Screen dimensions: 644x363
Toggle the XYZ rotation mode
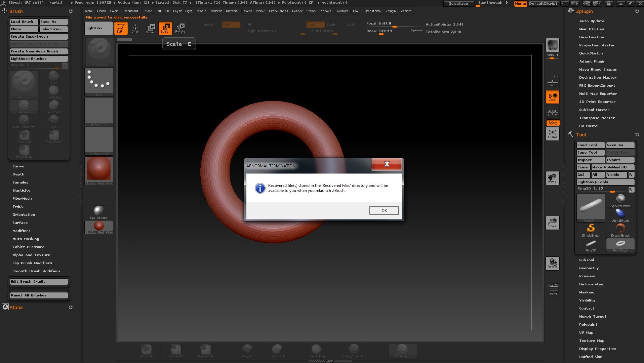click(553, 123)
